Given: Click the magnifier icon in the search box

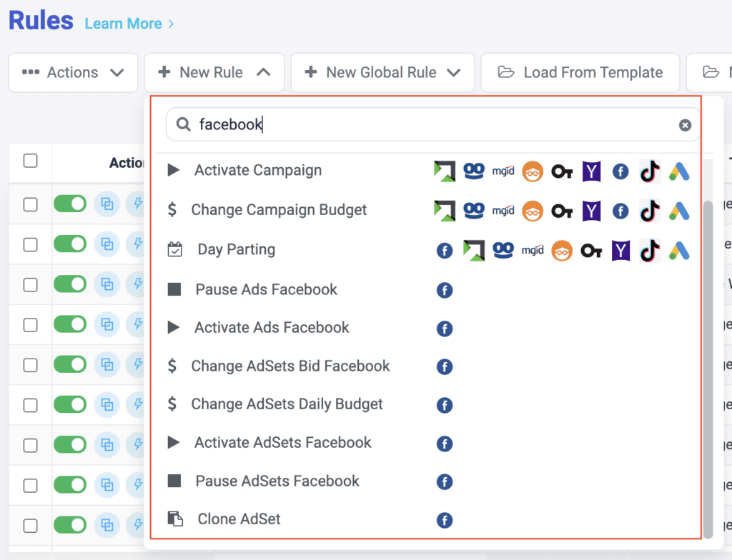Looking at the screenshot, I should point(183,124).
